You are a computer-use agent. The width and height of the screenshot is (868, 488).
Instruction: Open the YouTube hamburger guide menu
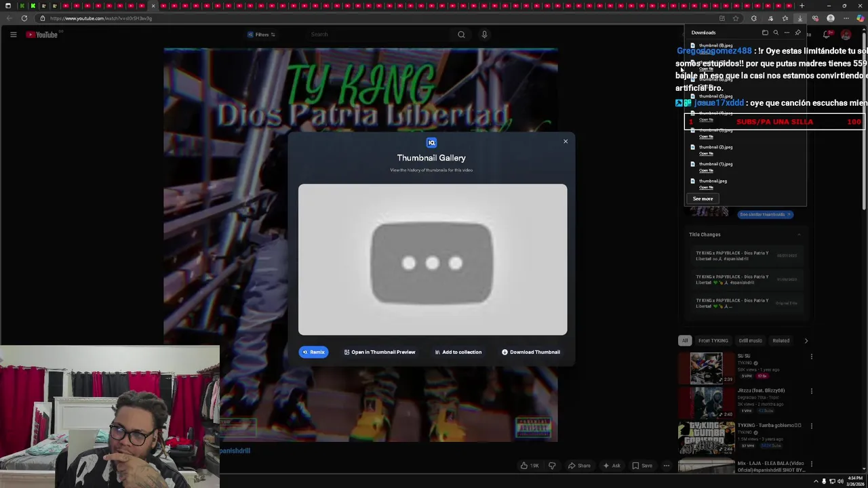point(13,35)
